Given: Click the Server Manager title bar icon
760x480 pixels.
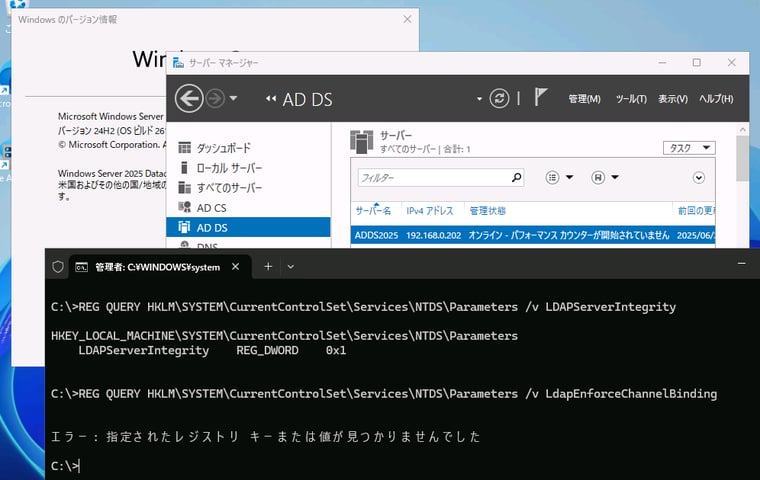Looking at the screenshot, I should [178, 63].
